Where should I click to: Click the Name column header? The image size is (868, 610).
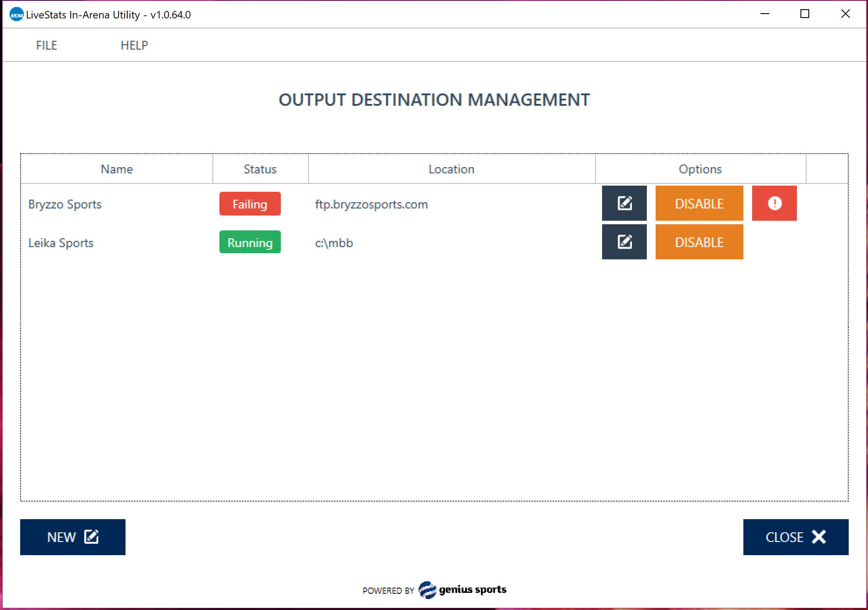click(117, 169)
